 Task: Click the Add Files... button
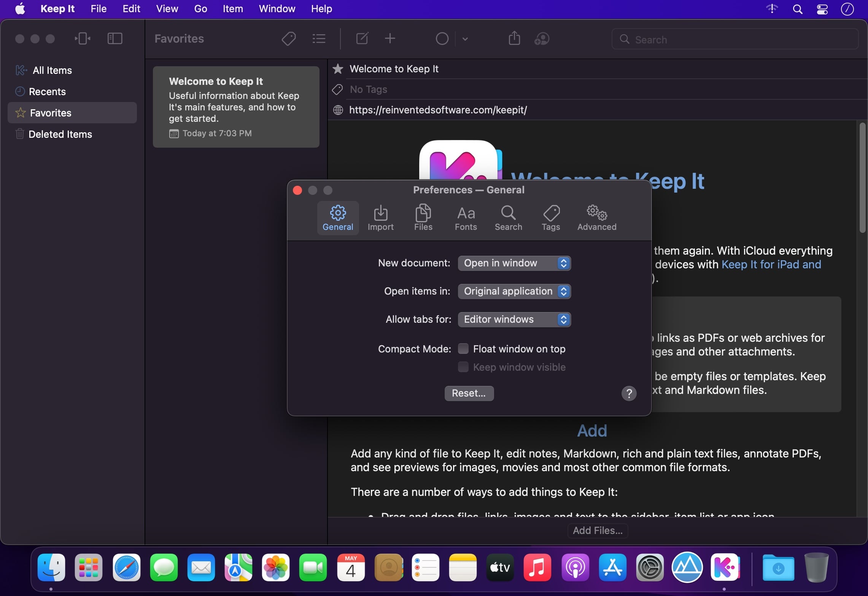[x=597, y=530]
